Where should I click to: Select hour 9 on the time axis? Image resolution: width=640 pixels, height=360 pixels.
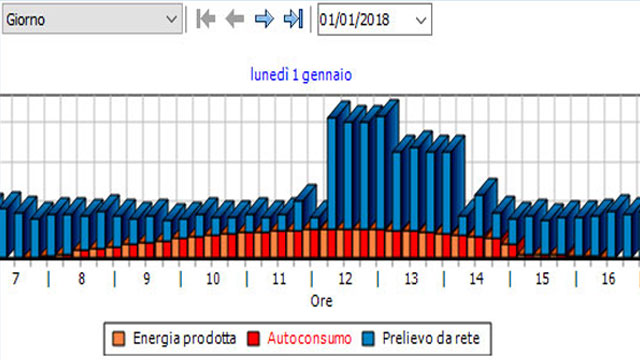coord(147,279)
